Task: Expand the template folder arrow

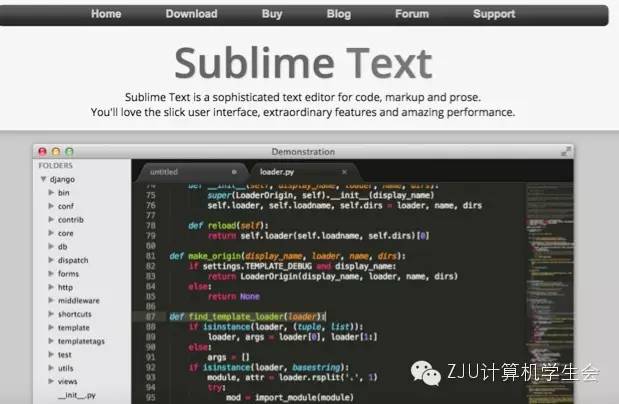Action: click(x=51, y=327)
